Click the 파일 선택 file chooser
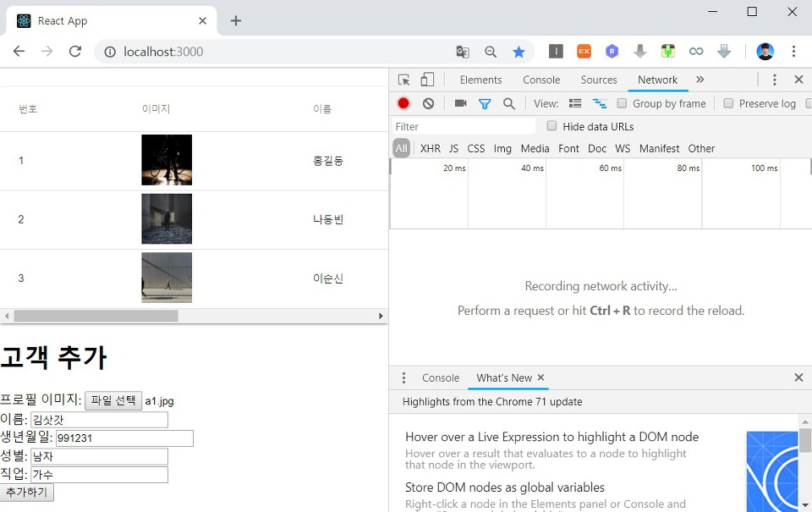 [x=113, y=400]
